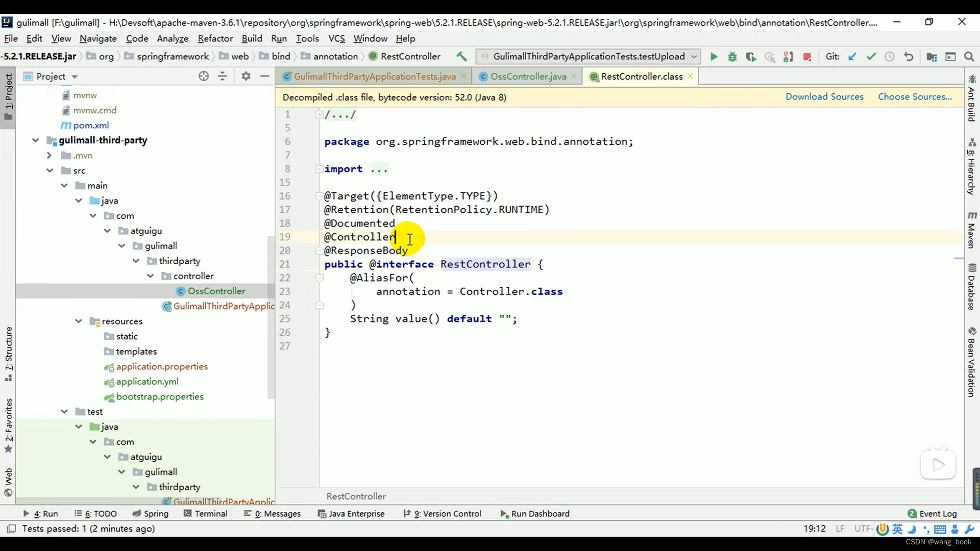Commit changes with green checkmark icon
The image size is (980, 551).
click(871, 57)
